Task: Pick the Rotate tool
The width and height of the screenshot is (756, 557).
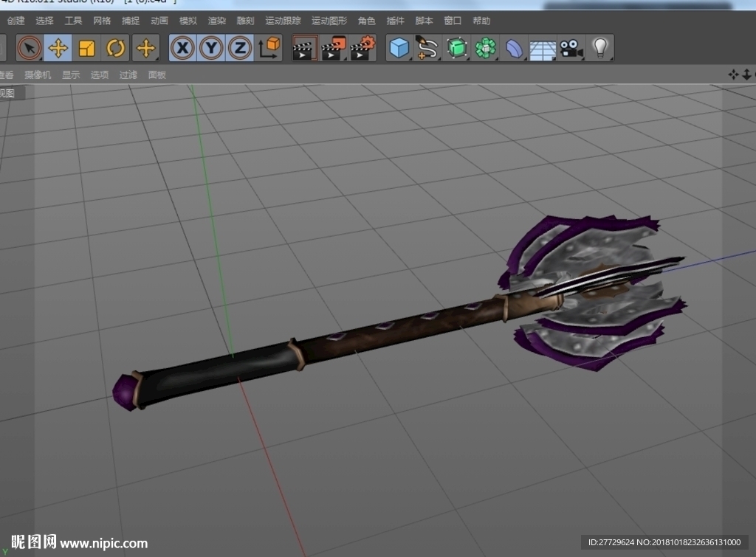Action: [x=116, y=48]
